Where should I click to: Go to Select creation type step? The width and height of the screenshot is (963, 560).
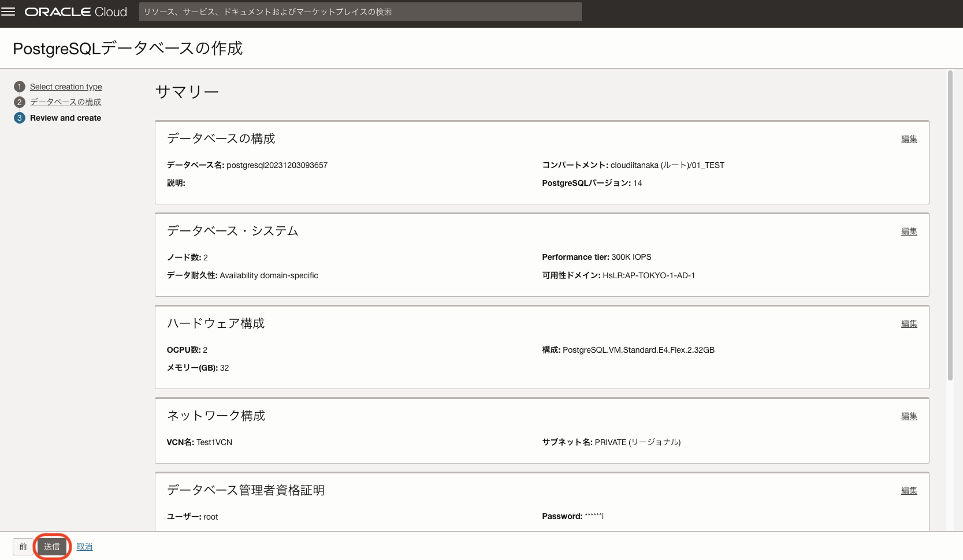[x=66, y=87]
